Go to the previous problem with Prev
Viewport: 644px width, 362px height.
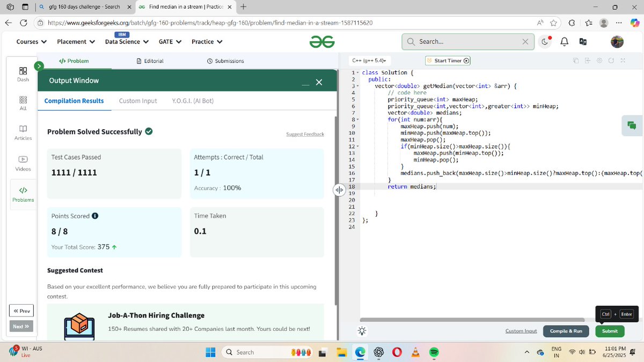(21, 311)
